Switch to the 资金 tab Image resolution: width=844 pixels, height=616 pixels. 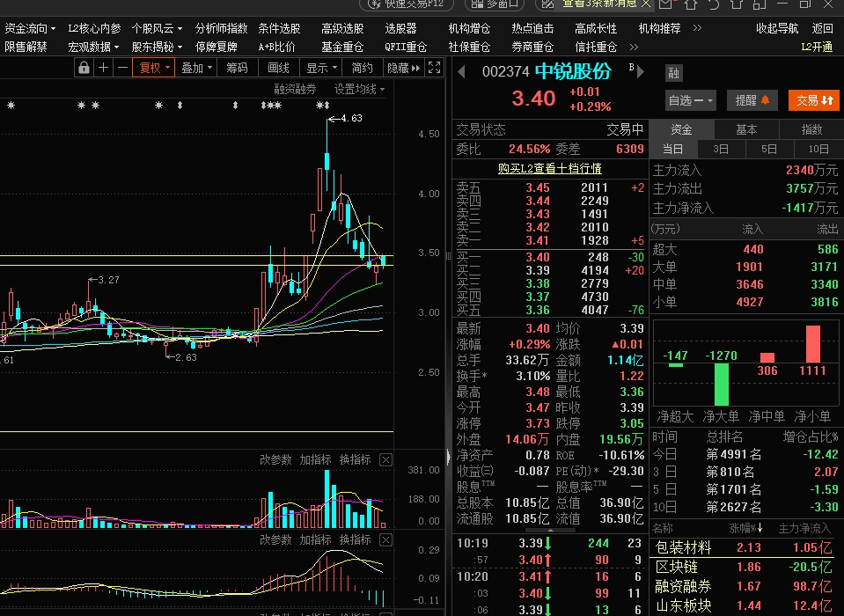[x=681, y=129]
